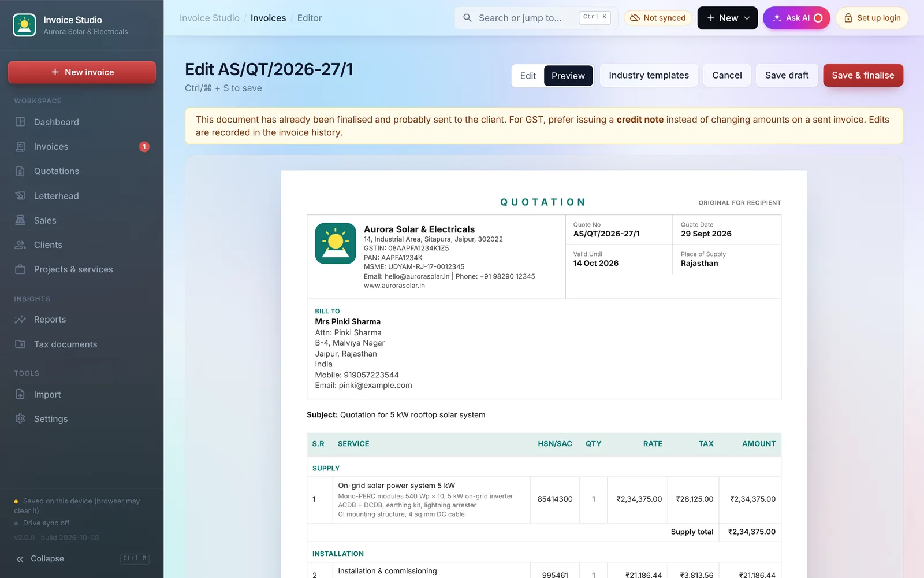This screenshot has height=578, width=924.
Task: Open Settings in the sidebar
Action: point(81,419)
